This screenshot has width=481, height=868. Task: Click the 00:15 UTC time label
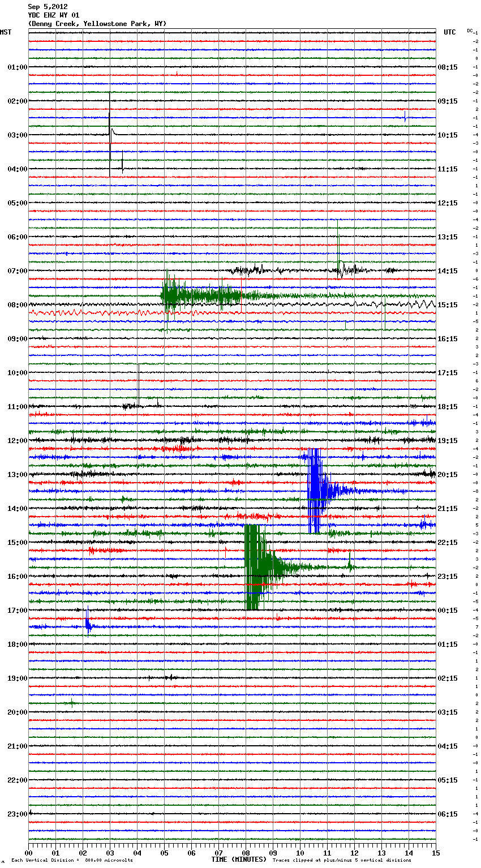click(x=448, y=611)
